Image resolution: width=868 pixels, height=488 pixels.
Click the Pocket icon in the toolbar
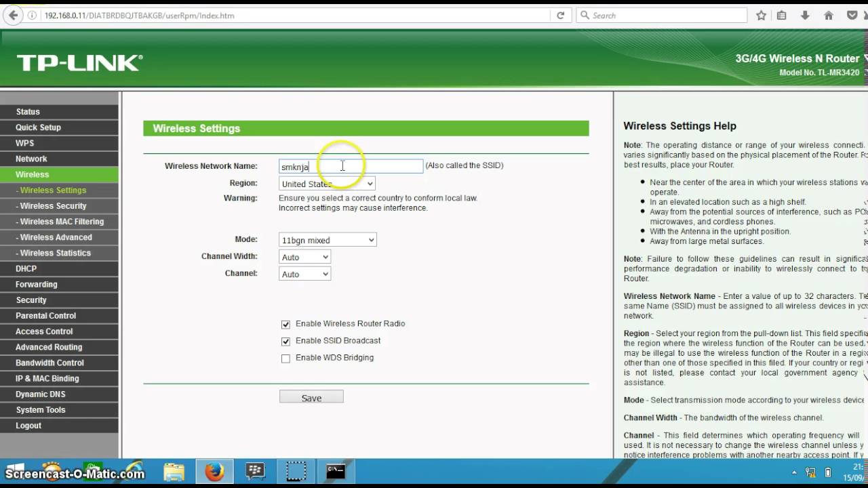tap(852, 16)
